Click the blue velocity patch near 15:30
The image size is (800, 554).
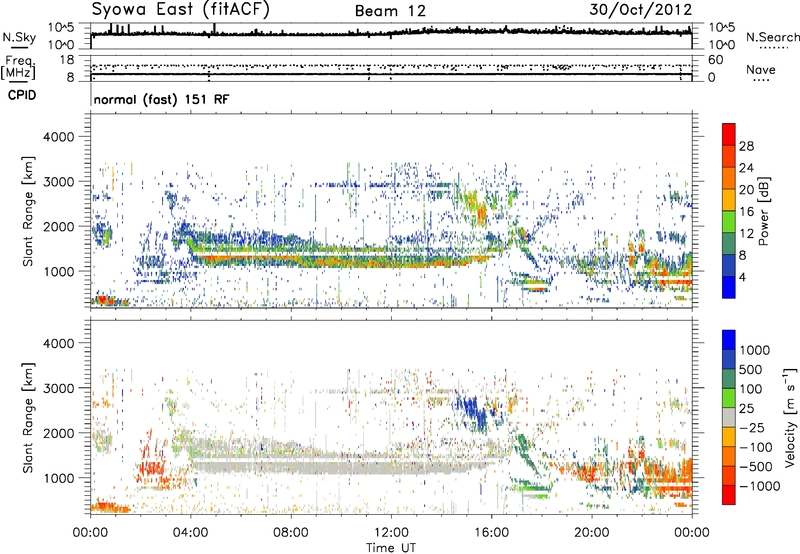[x=474, y=412]
